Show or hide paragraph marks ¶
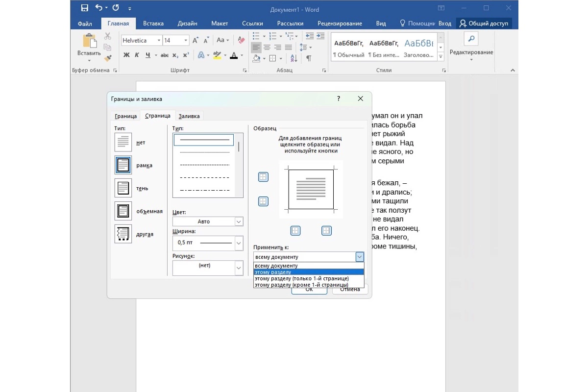The image size is (588, 392). (x=309, y=58)
